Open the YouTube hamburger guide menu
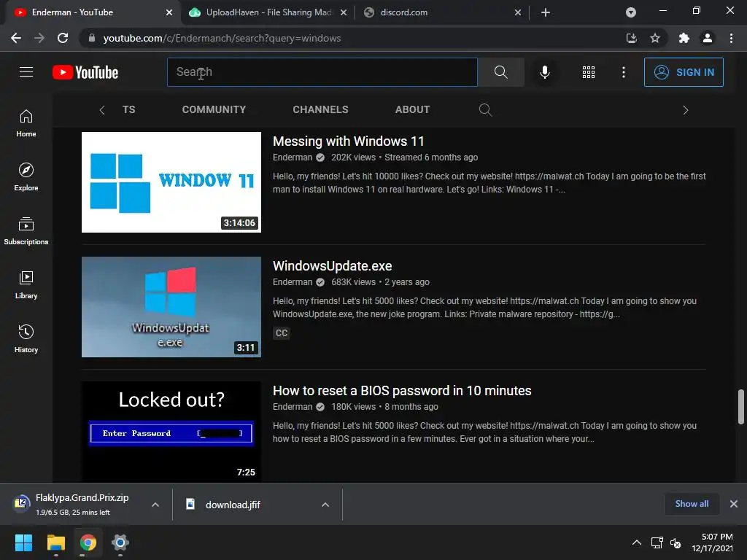 (x=26, y=72)
